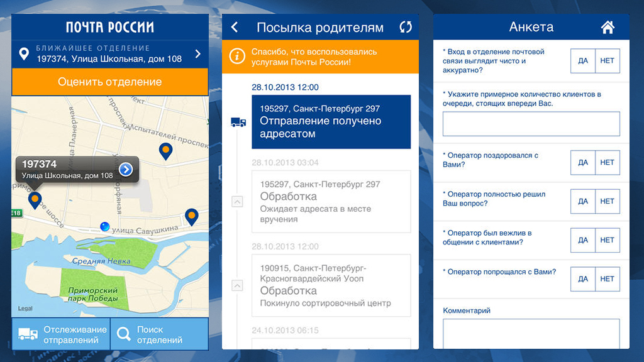The image size is (644, 362).
Task: Open the Legal link on the map
Action: click(25, 309)
